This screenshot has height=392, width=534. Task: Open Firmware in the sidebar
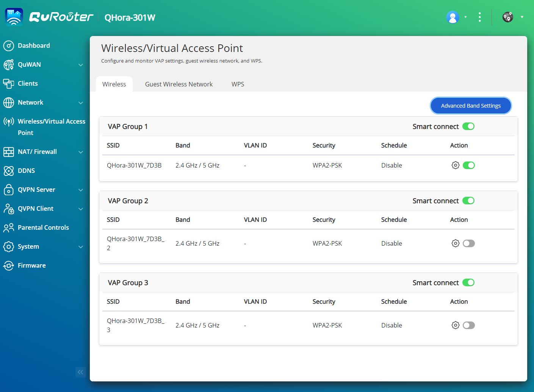32,265
